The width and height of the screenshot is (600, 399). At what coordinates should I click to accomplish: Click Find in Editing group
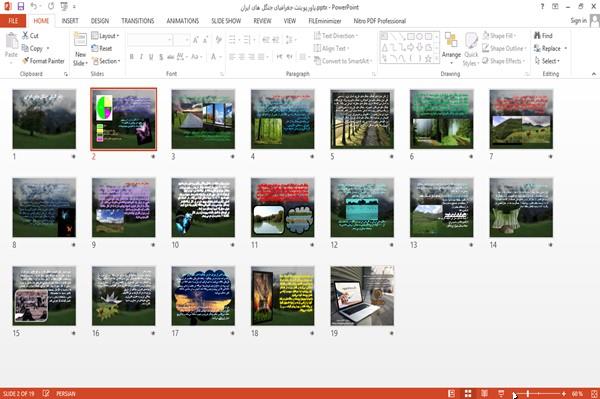coord(544,36)
